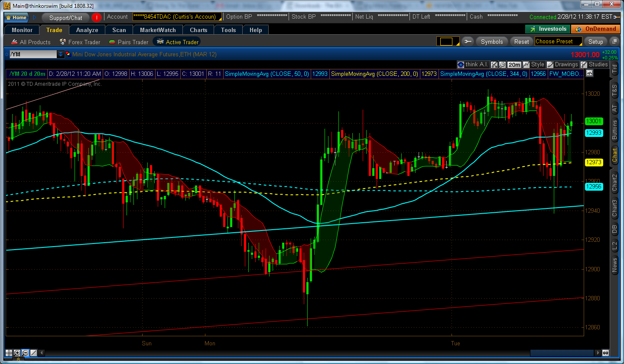The width and height of the screenshot is (624, 364).
Task: Open the Chart3 side panel tab
Action: click(614, 208)
